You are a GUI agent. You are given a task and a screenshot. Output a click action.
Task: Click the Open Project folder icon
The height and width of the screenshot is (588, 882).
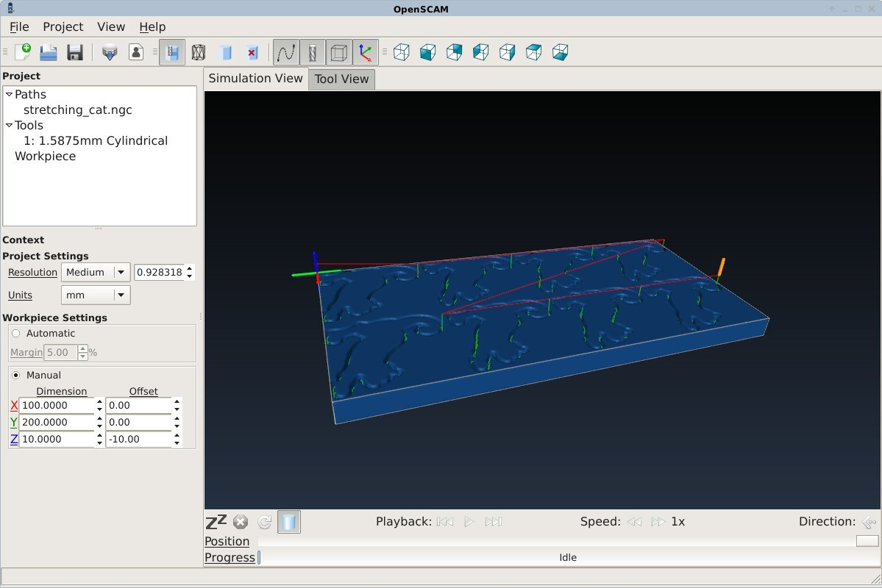click(49, 52)
